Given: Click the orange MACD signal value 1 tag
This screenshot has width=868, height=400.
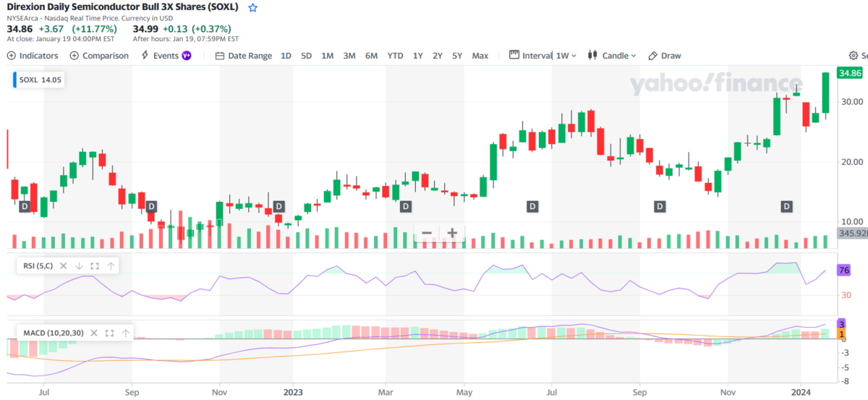Looking at the screenshot, I should [841, 335].
